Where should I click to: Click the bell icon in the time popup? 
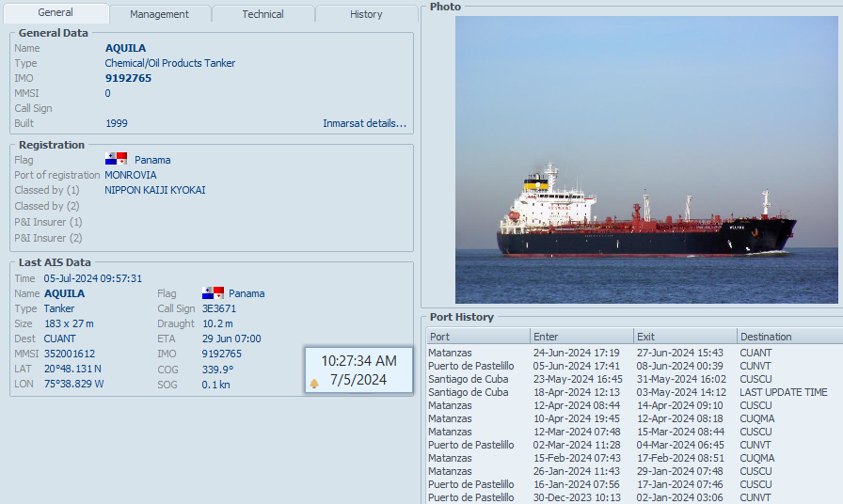click(314, 383)
